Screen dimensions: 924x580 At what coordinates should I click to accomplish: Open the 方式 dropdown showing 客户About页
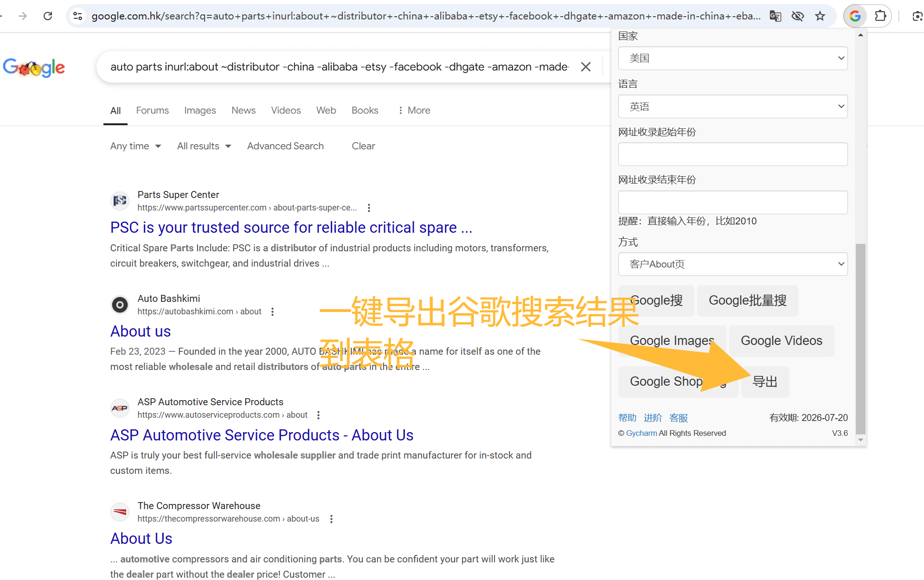pyautogui.click(x=733, y=264)
